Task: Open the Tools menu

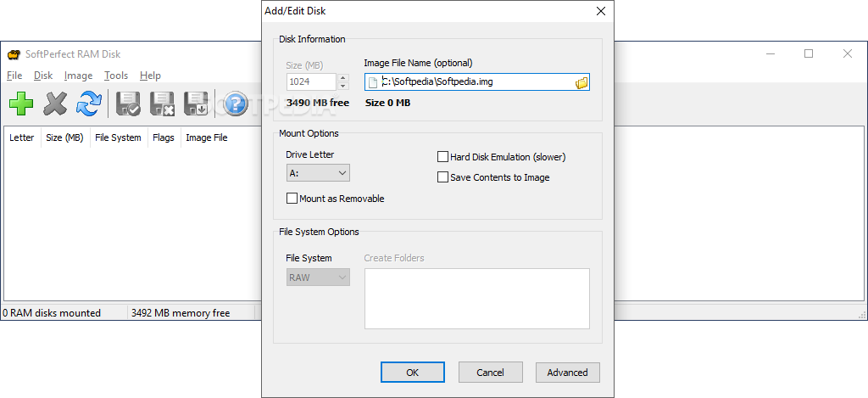Action: point(115,76)
